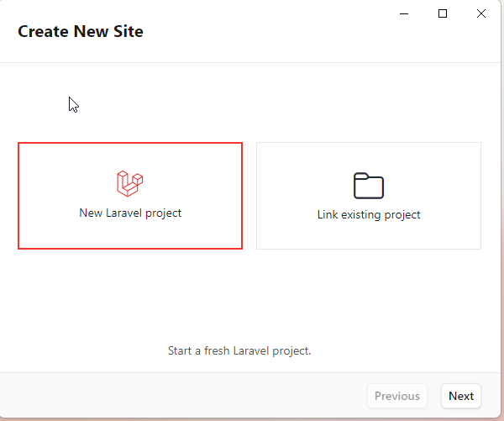This screenshot has height=421, width=504.
Task: Click the "Create New Site" heading
Action: 81,32
